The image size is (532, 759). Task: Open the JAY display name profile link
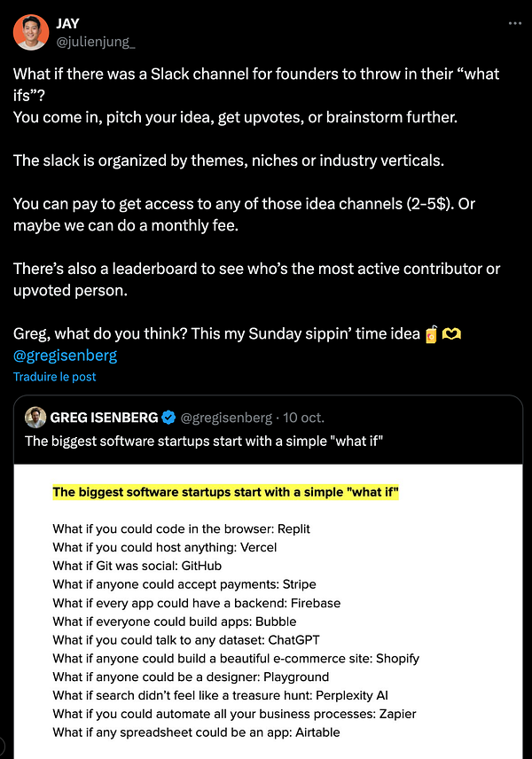point(68,22)
